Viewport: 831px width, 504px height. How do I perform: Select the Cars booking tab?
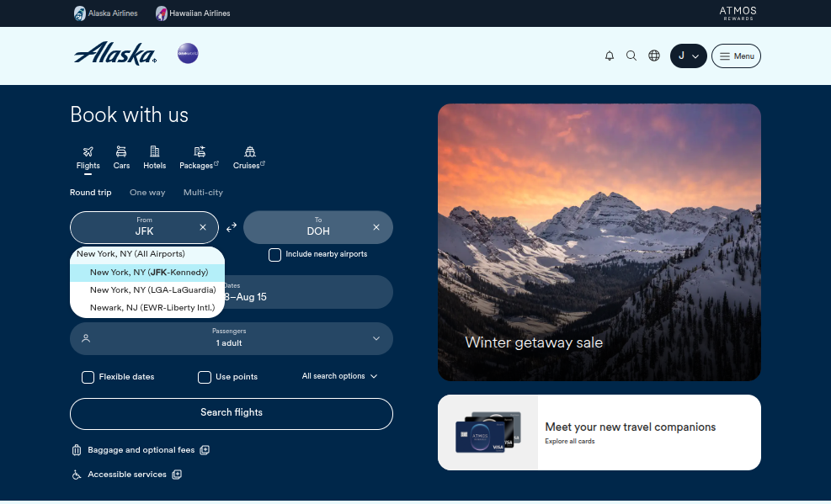(121, 158)
